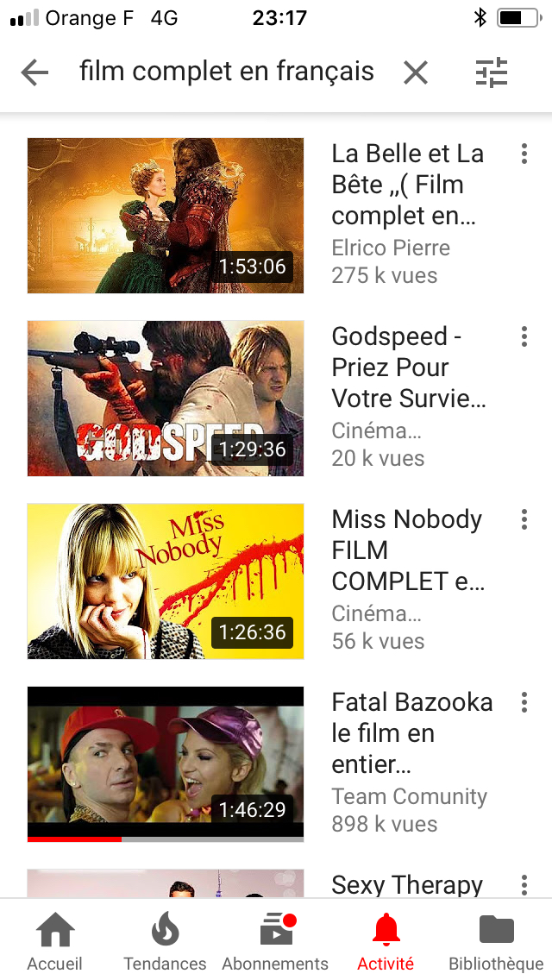The width and height of the screenshot is (552, 980).
Task: Play La Belle et La Bête thumbnail
Action: [166, 216]
